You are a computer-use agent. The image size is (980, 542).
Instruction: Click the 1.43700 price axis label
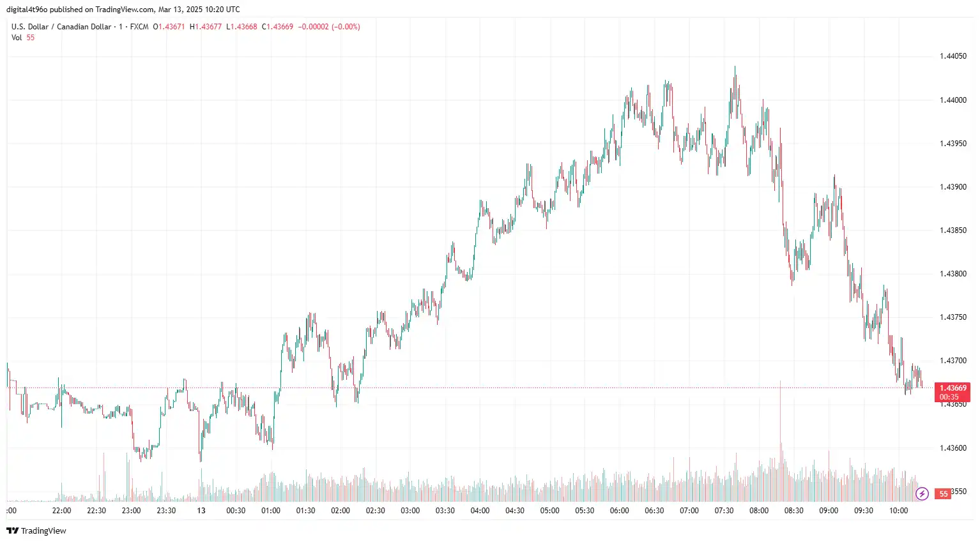click(x=953, y=361)
